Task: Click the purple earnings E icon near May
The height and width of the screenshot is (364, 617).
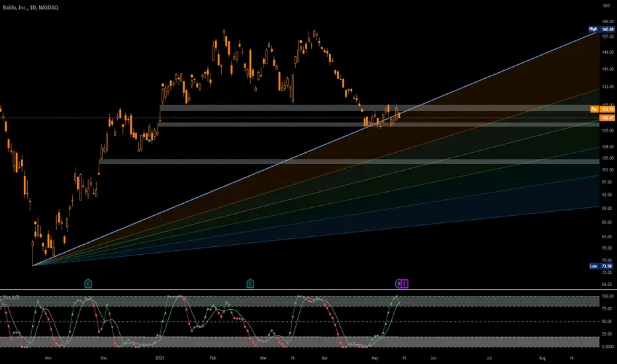Action: [x=404, y=283]
